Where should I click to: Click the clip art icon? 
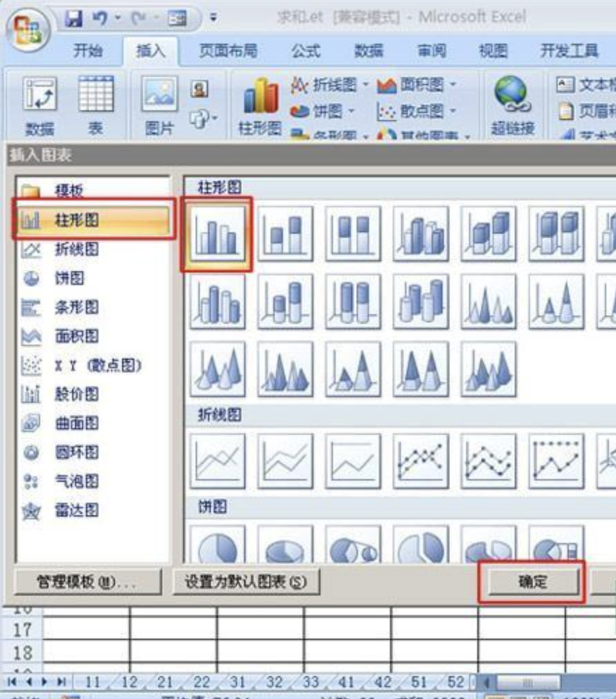[x=199, y=89]
